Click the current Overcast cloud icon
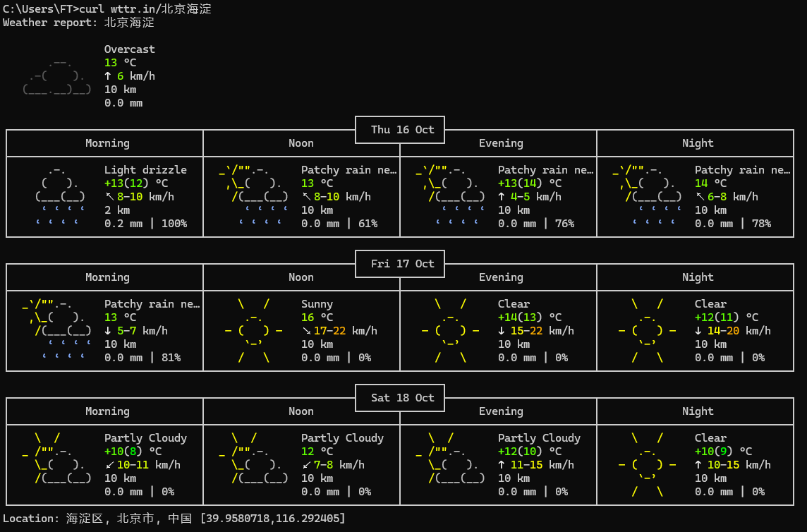807x532 pixels. [x=57, y=76]
